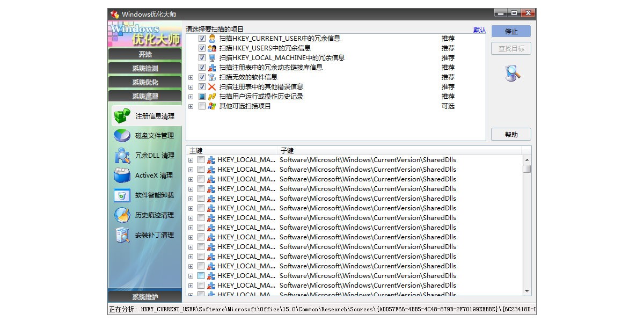Switch to the 系统维护 sidebar section
This screenshot has width=644, height=322.
145,297
